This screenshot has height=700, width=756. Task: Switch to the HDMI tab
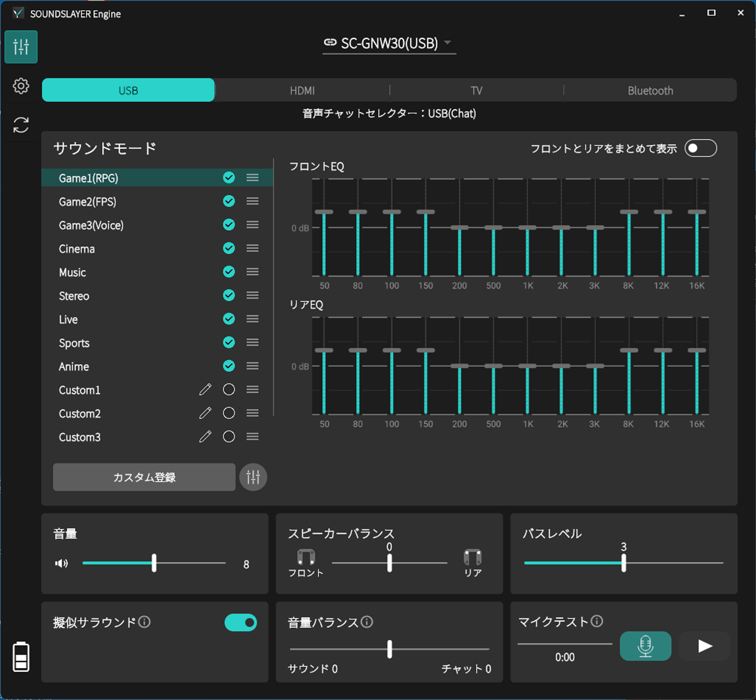[302, 90]
